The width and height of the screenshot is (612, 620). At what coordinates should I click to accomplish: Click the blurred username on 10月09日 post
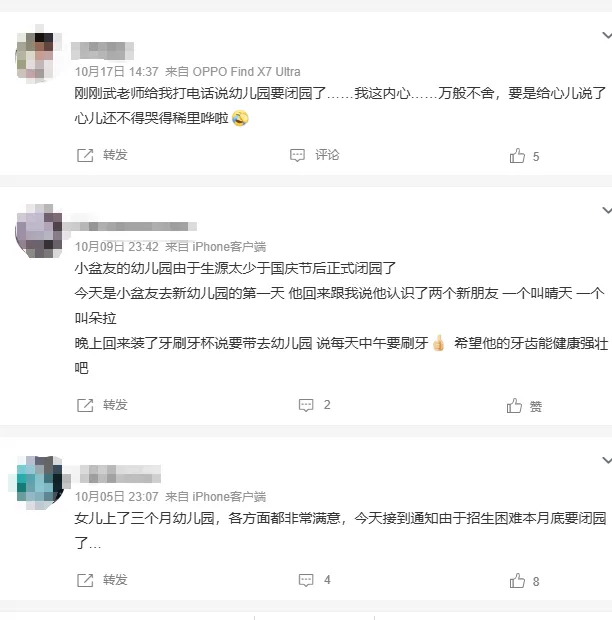pos(130,226)
